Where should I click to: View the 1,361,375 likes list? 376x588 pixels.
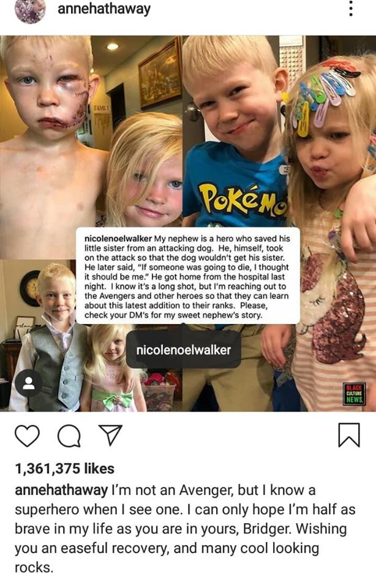[x=64, y=469]
